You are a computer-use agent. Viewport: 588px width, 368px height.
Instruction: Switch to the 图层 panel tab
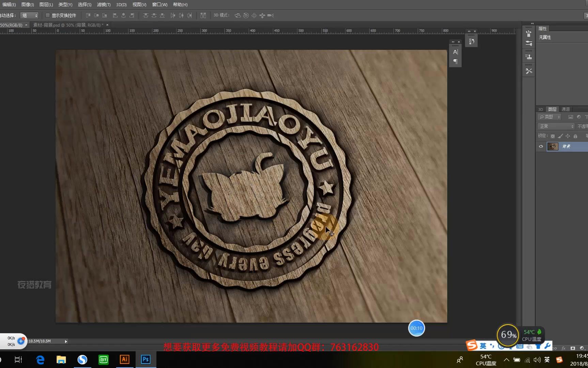point(553,109)
